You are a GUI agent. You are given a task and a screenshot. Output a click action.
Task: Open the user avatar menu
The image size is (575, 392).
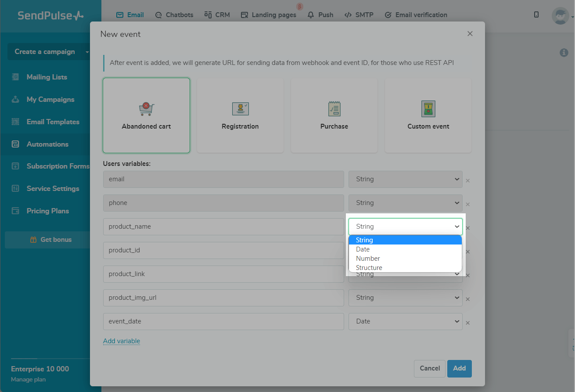pos(561,16)
